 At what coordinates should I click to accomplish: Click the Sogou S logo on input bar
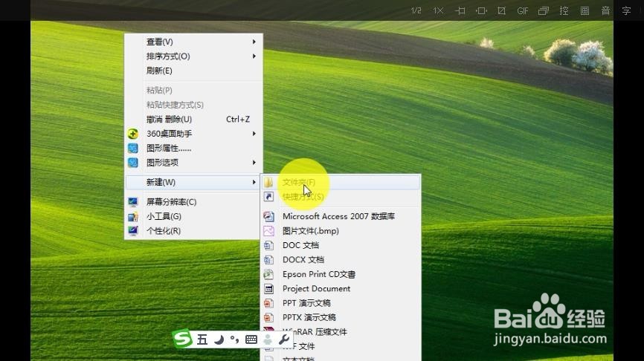(x=182, y=339)
